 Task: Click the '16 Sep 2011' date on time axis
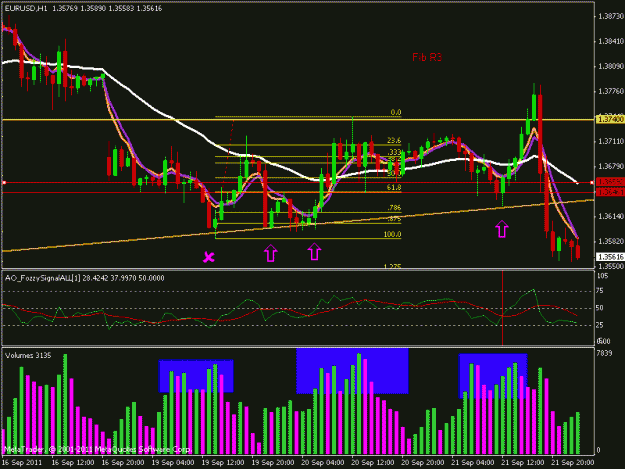[x=22, y=463]
